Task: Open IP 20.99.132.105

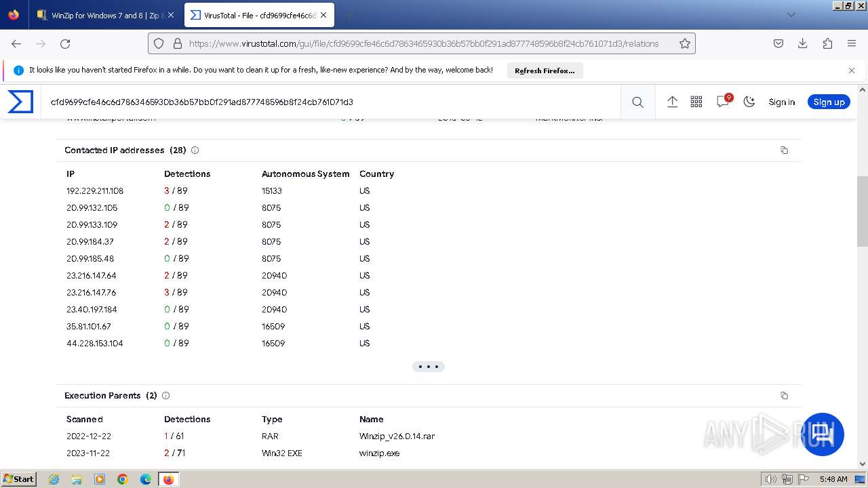Action: (92, 208)
